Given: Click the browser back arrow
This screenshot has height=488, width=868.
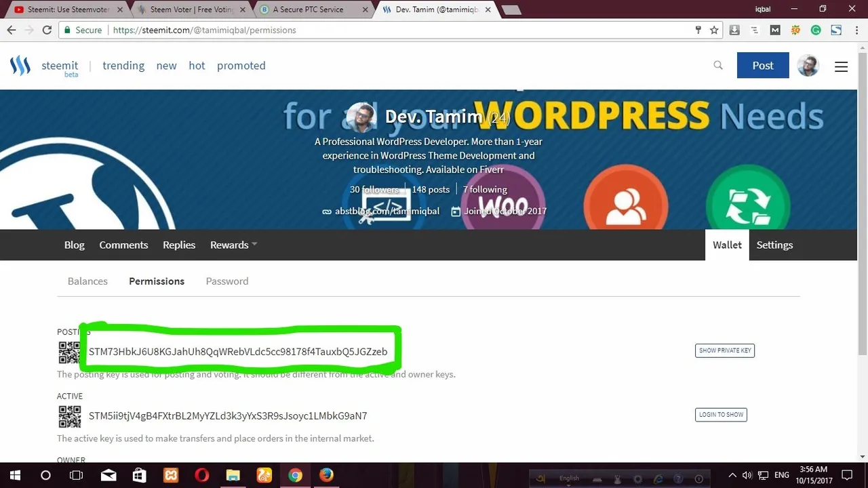Looking at the screenshot, I should click(x=12, y=30).
